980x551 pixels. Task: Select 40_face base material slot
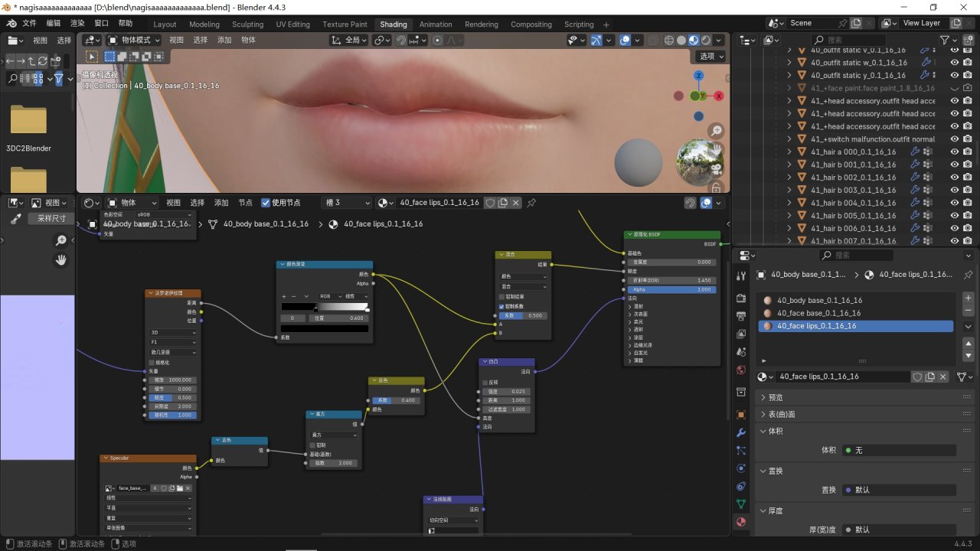click(818, 313)
